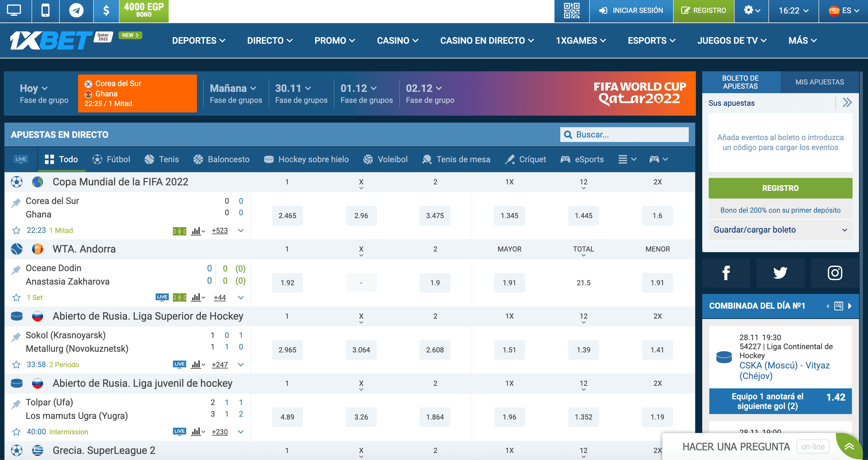This screenshot has width=868, height=460.
Task: Open the Telegram icon in top bar
Action: pos(76,11)
